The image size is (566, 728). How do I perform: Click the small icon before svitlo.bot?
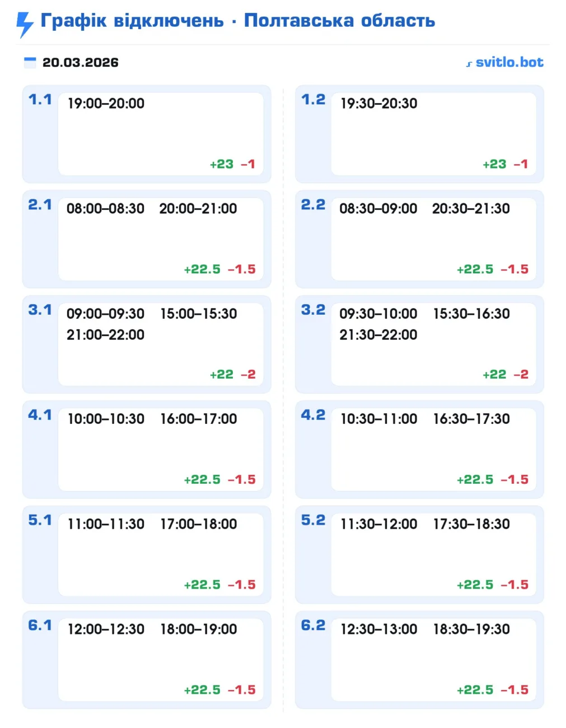(x=469, y=64)
